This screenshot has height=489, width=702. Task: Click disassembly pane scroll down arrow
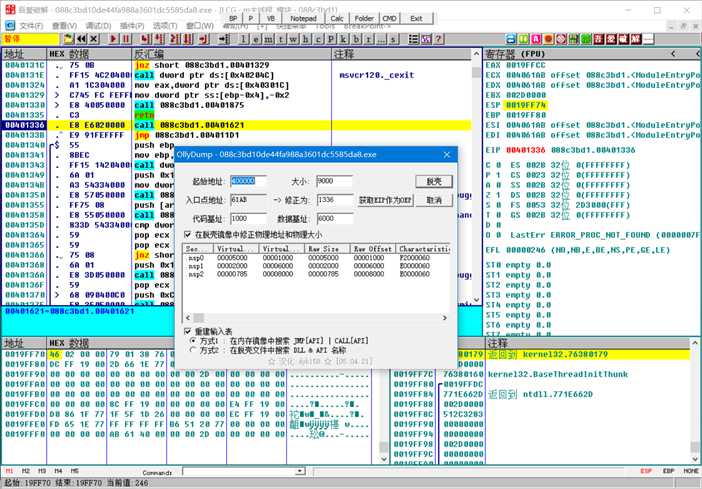point(476,300)
